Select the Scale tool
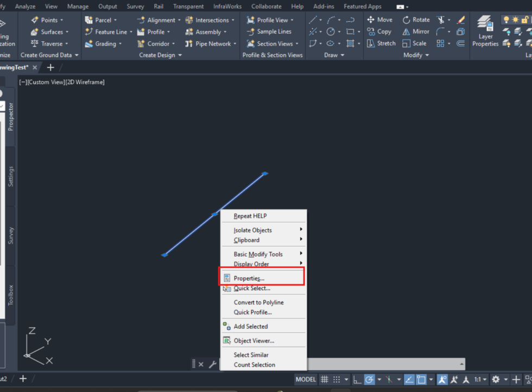This screenshot has height=392, width=532. [415, 43]
